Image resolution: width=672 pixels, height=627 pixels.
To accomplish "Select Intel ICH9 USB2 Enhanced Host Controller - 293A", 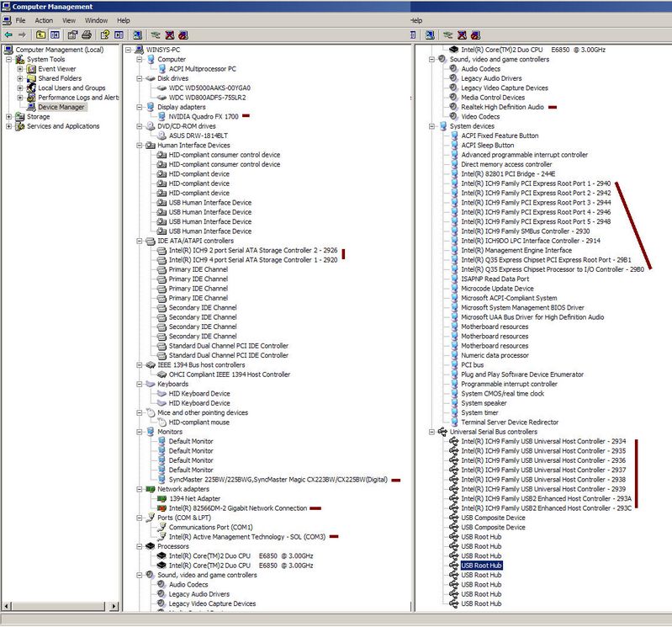I will [547, 498].
